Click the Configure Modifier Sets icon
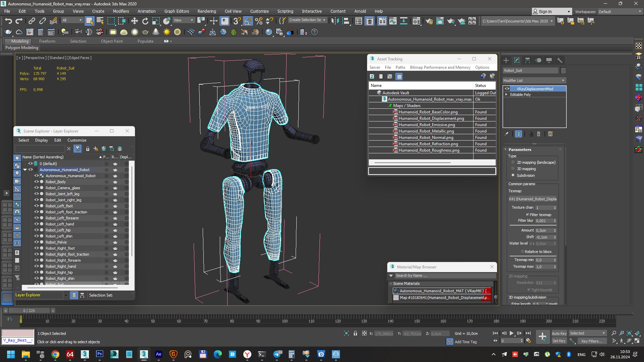 click(550, 134)
